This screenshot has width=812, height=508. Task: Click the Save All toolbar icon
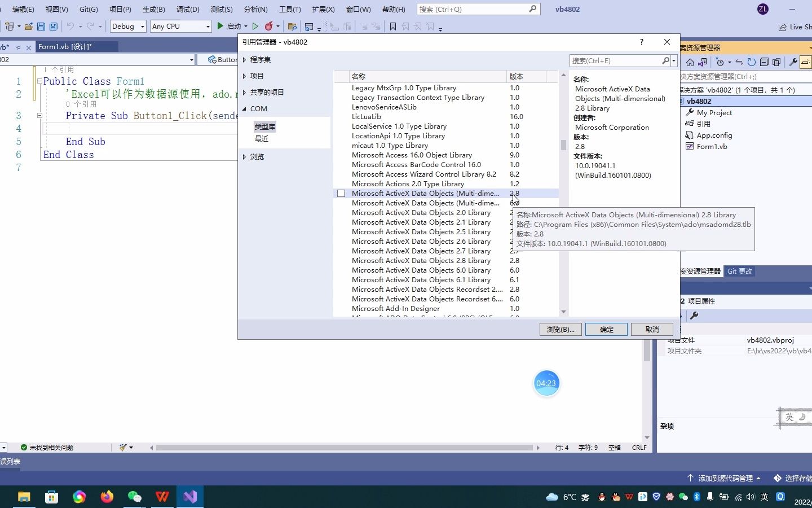(54, 27)
